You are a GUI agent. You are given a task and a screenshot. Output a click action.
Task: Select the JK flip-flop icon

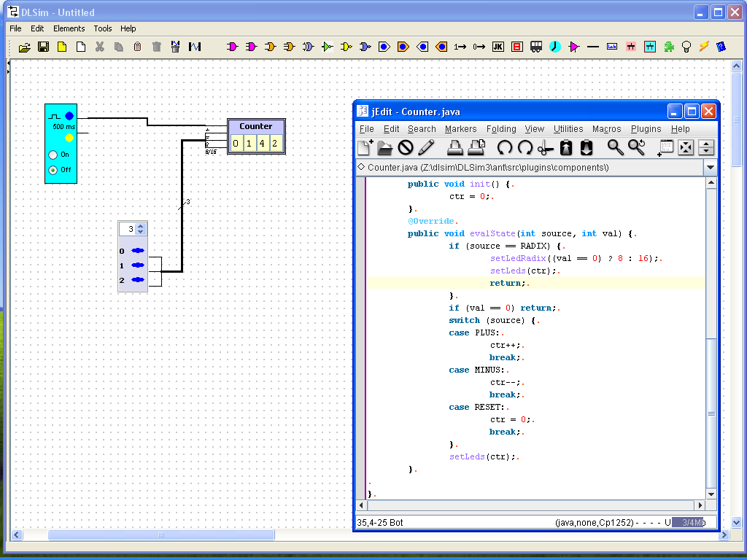coord(498,47)
